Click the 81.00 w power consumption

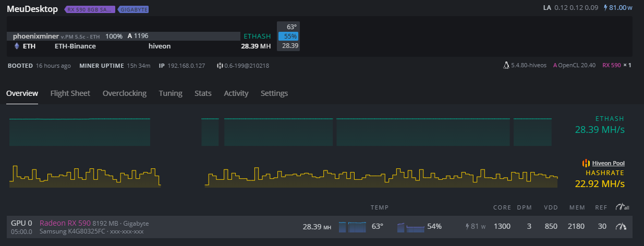pyautogui.click(x=621, y=8)
